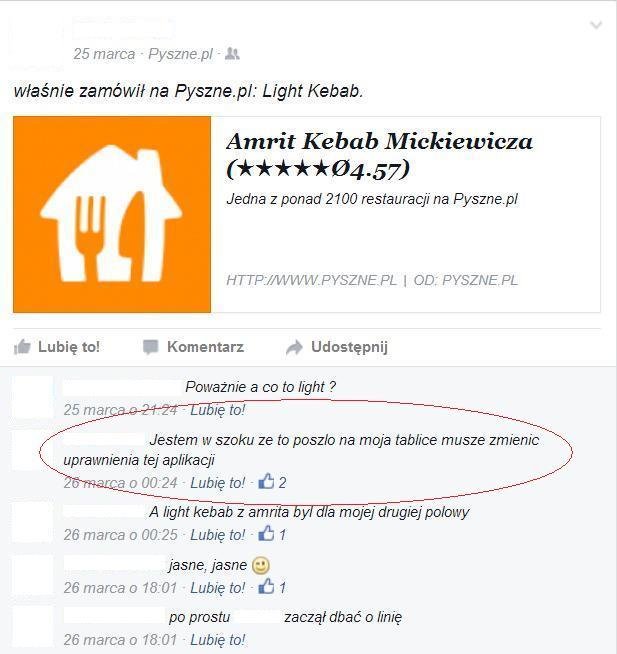Click the thumbs-up icon beside Lubię to! action
617x654 pixels.
[23, 347]
